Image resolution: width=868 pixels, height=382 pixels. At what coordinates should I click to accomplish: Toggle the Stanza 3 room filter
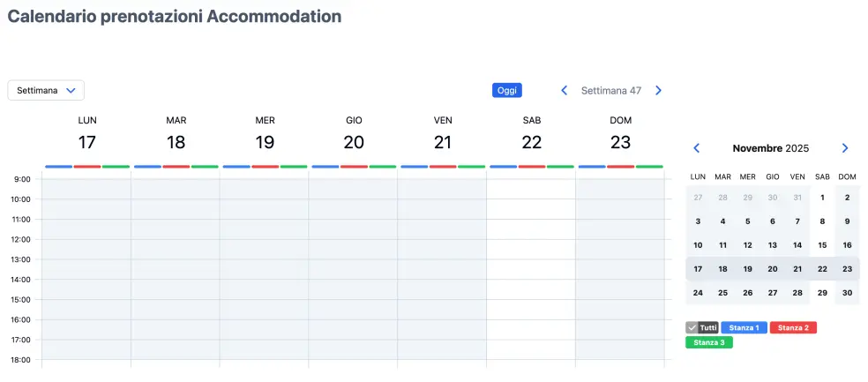pos(708,342)
